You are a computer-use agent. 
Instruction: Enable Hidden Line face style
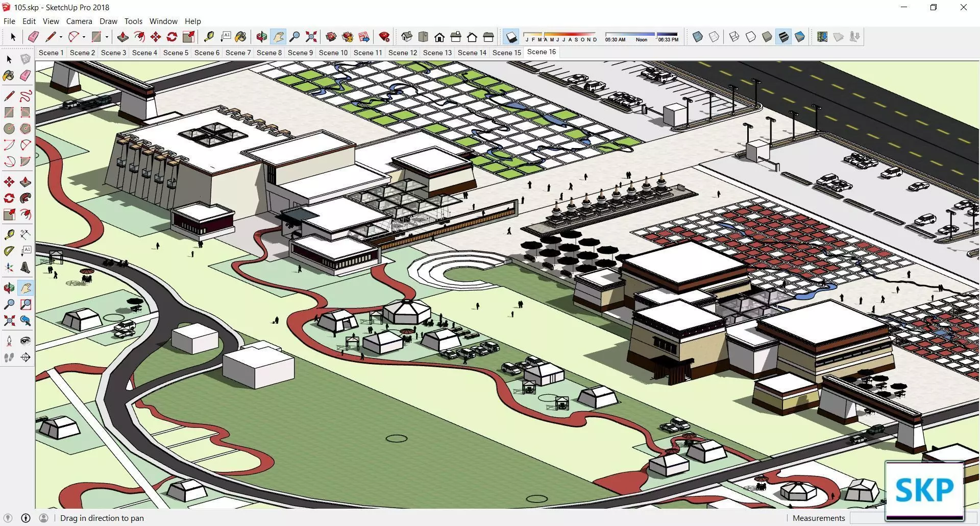point(751,37)
